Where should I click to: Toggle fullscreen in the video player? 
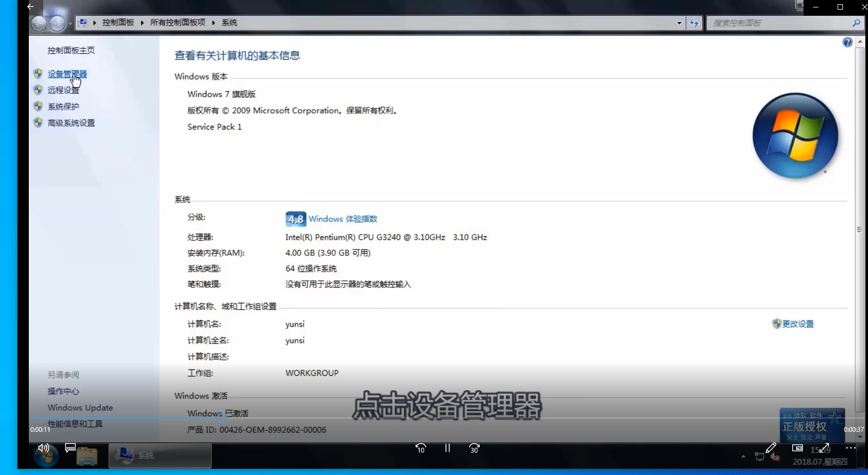[824, 448]
